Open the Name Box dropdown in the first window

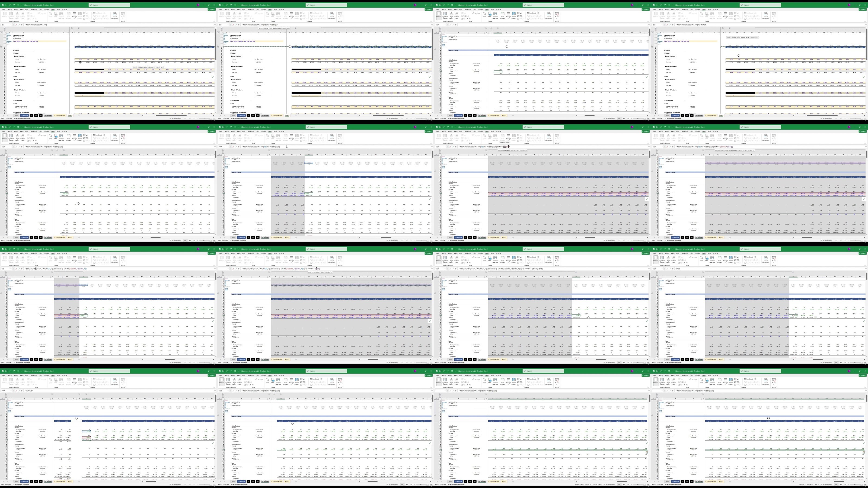pos(11,25)
